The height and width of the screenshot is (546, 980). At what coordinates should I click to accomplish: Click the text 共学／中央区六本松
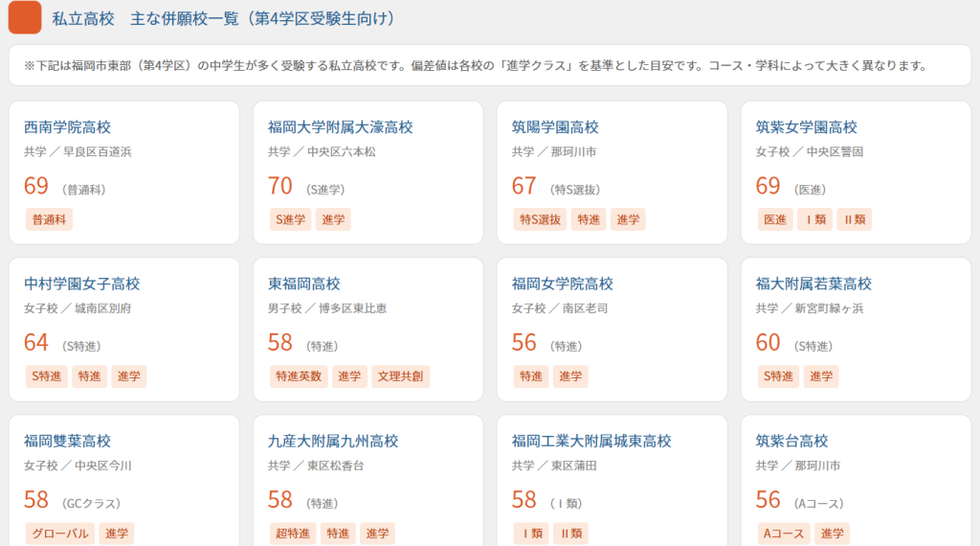[x=322, y=152]
